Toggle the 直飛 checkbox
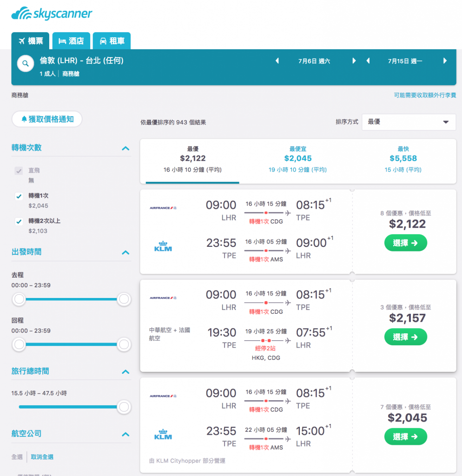The width and height of the screenshot is (462, 476). coord(19,171)
